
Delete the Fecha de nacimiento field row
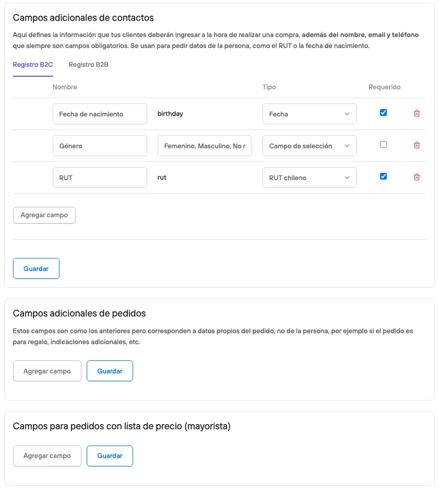point(417,113)
